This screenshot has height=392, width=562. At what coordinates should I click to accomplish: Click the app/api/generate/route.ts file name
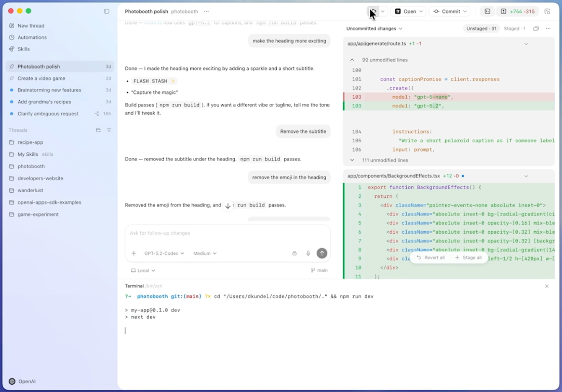[x=377, y=44]
